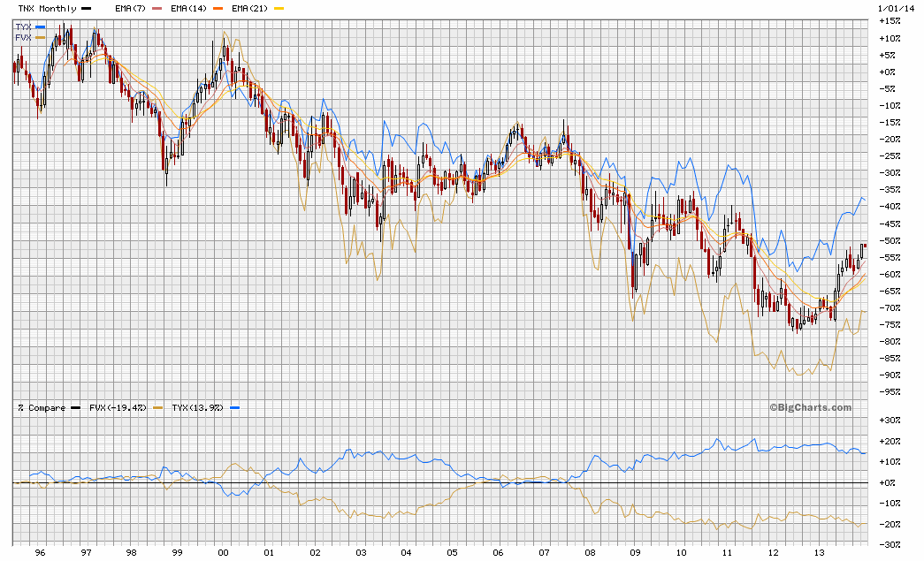Click the EMA(14) orange line swatch
Image resolution: width=924 pixels, height=561 pixels.
[218, 9]
